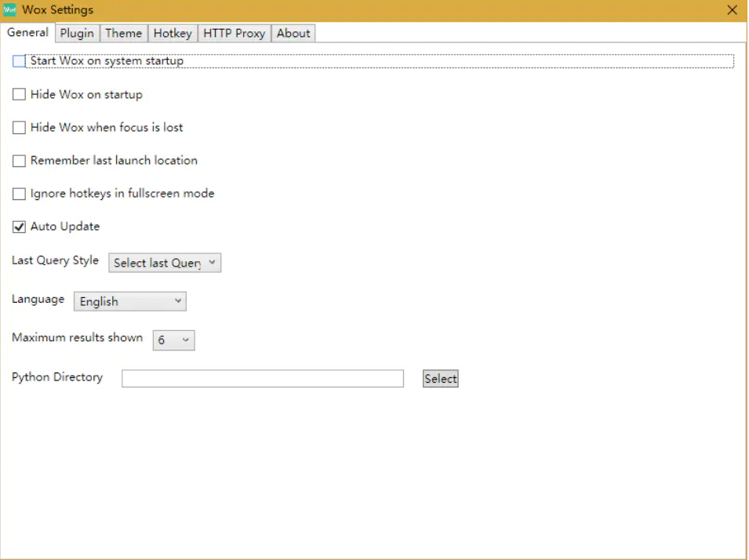Viewport: 749px width, 560px height.
Task: Open the Language dropdown showing English
Action: 130,301
